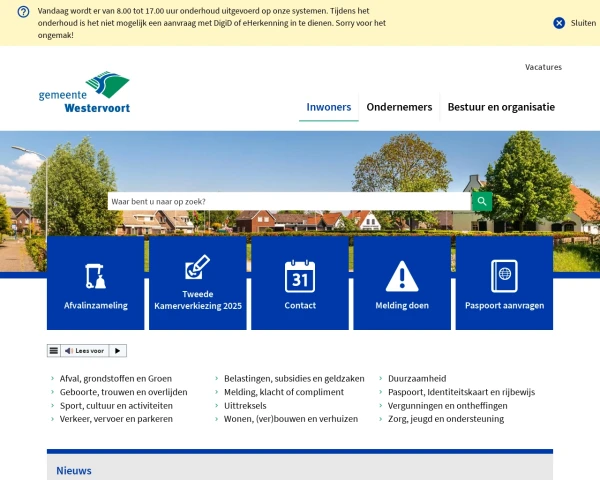Image resolution: width=600 pixels, height=480 pixels.
Task: Open the Melding doen warning tile
Action: (x=402, y=283)
